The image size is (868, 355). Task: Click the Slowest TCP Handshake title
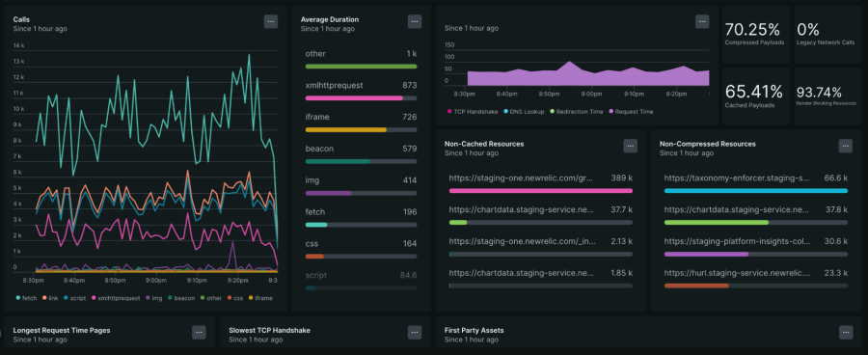coord(270,330)
